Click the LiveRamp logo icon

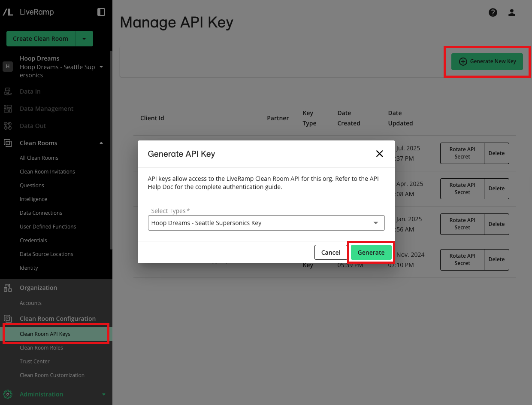pyautogui.click(x=8, y=12)
